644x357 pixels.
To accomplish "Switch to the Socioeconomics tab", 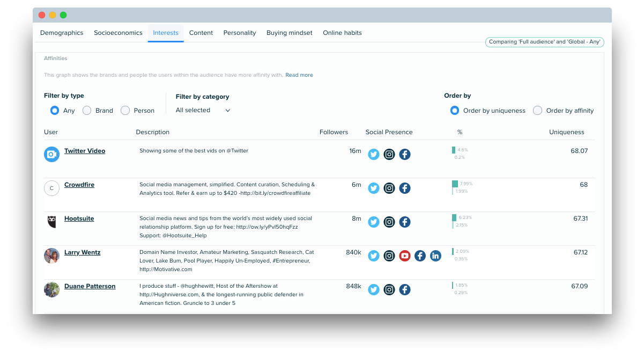I will click(x=118, y=33).
